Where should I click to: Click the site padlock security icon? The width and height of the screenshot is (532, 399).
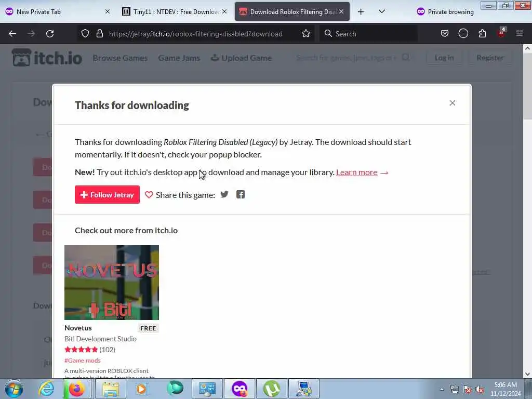click(99, 33)
